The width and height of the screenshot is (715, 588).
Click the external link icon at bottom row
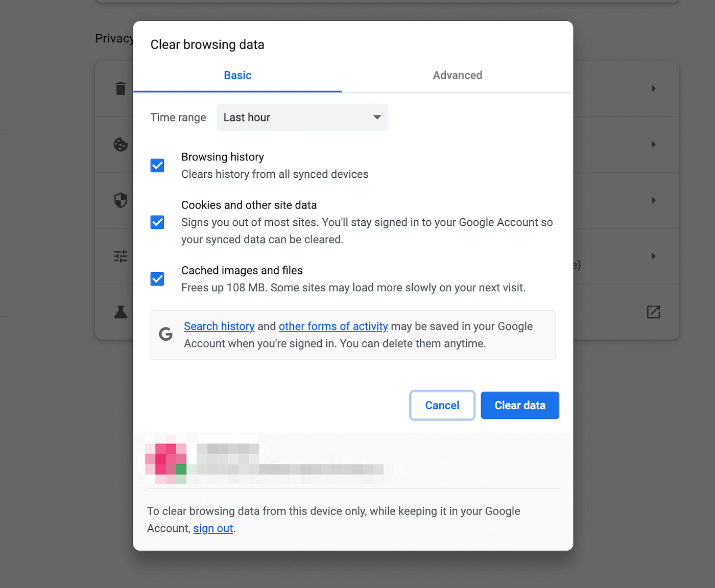(x=653, y=312)
